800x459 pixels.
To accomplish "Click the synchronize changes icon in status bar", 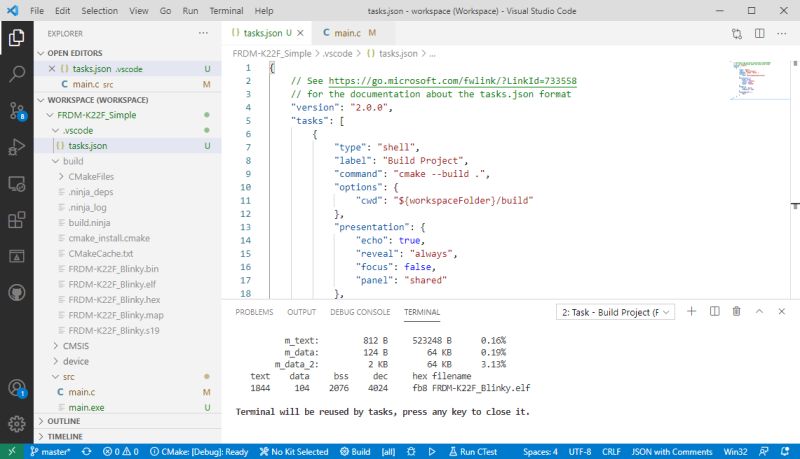I will pyautogui.click(x=87, y=451).
